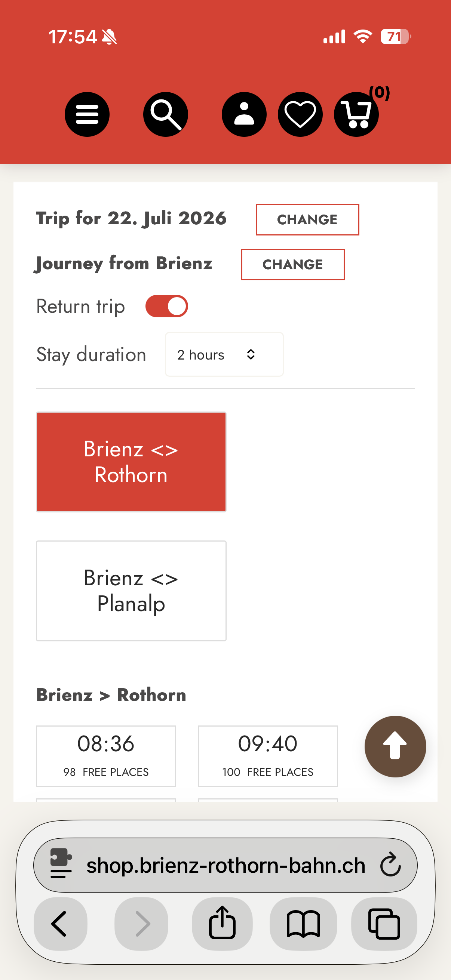Pick the 08:36 departure
The width and height of the screenshot is (451, 980).
coord(106,755)
